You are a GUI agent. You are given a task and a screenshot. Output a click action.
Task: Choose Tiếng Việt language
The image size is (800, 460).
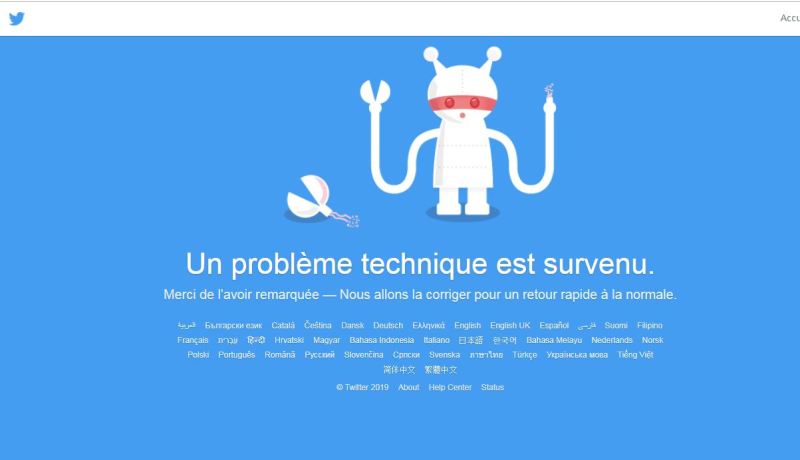point(635,355)
